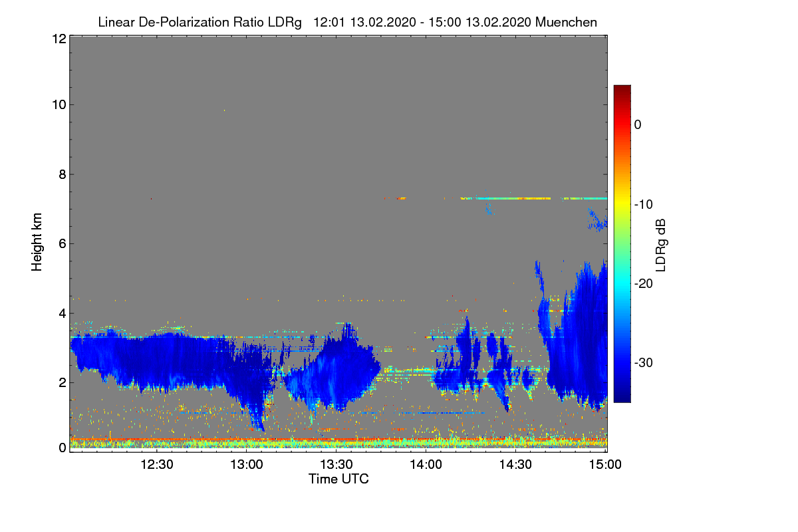Viewport: 798px width, 532px height.
Task: Click the '14:30' time tick label
Action: click(x=515, y=464)
